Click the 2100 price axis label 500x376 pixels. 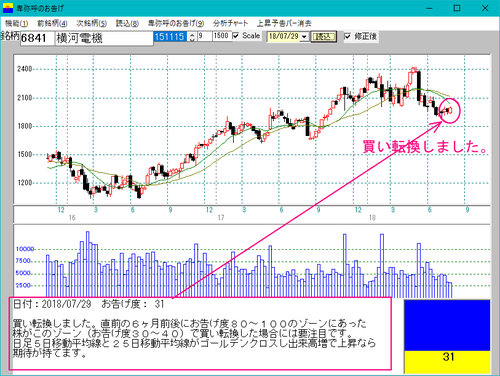click(25, 98)
